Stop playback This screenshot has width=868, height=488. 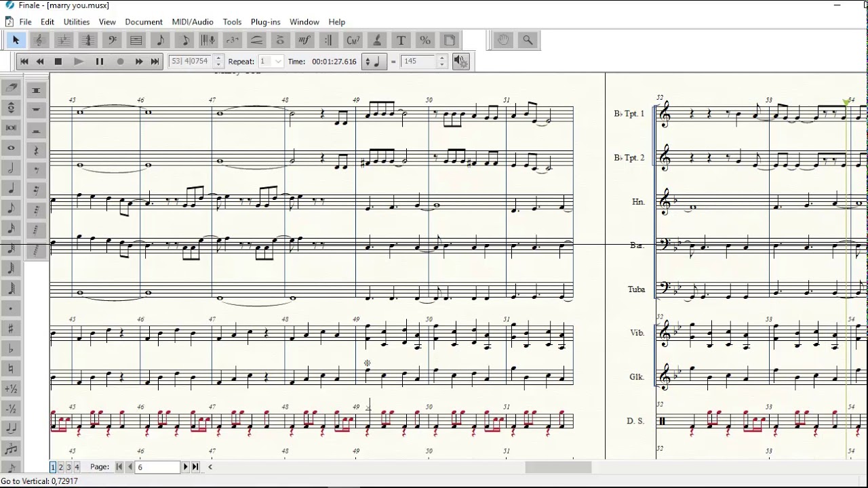58,62
